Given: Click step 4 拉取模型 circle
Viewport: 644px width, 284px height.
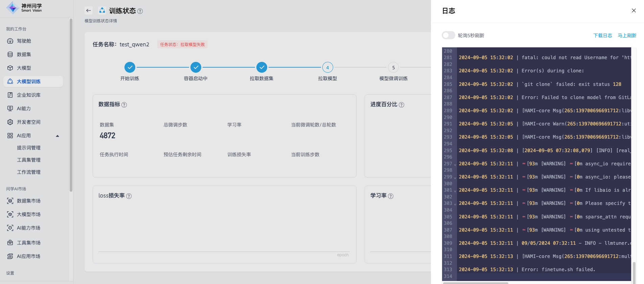Looking at the screenshot, I should [x=327, y=68].
